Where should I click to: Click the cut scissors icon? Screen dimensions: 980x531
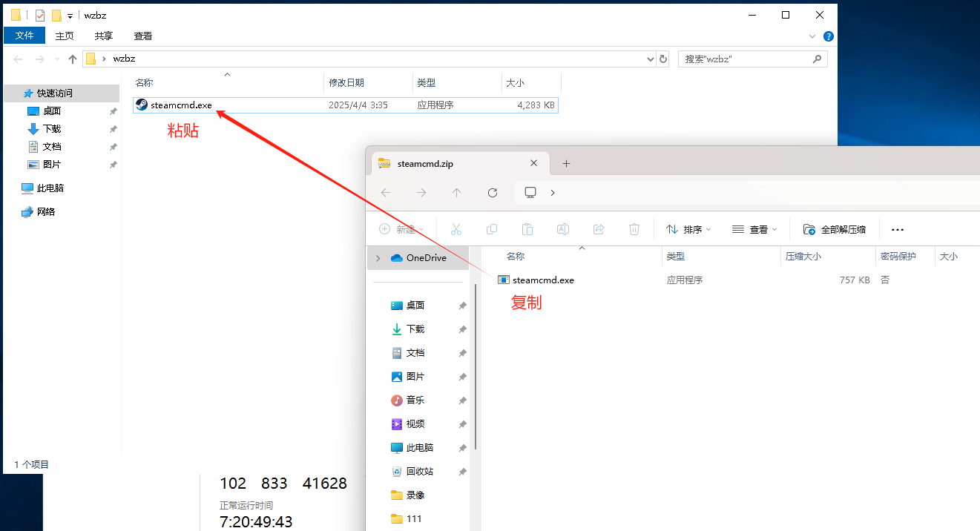(456, 229)
